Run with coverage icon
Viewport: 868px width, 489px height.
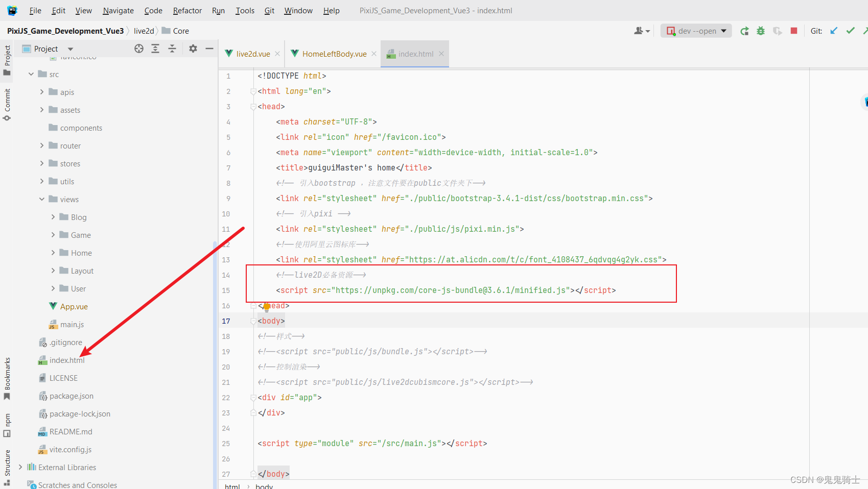(x=778, y=31)
